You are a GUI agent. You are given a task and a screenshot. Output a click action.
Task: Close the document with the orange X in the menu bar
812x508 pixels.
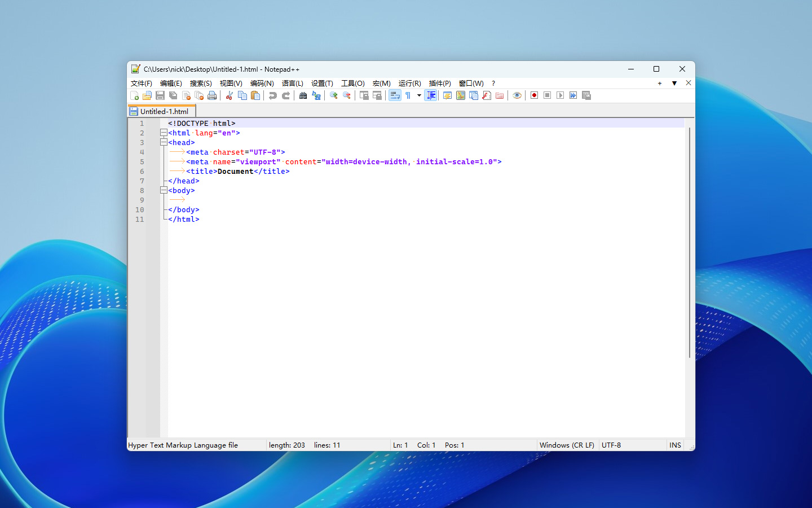689,83
